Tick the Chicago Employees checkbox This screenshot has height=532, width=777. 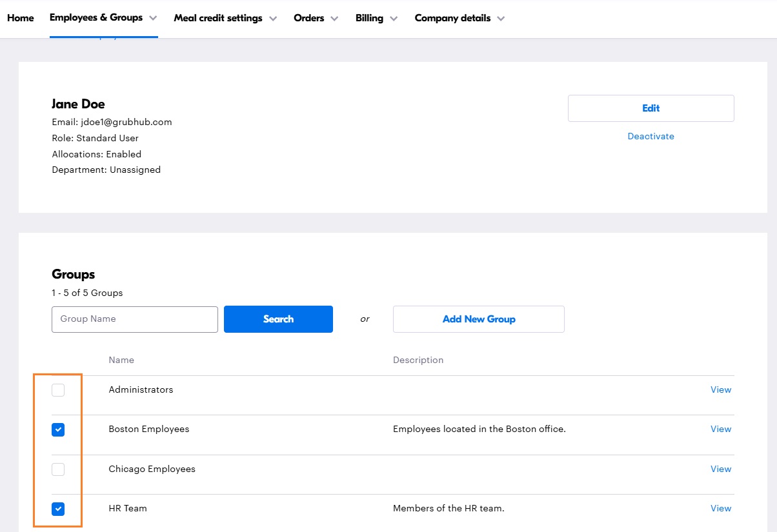coord(58,469)
